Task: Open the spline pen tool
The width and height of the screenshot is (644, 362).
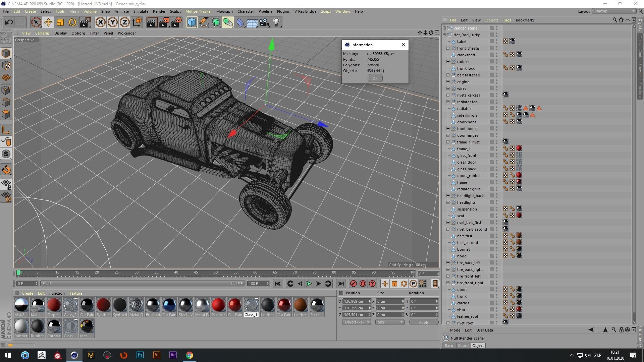Action: coord(204,22)
